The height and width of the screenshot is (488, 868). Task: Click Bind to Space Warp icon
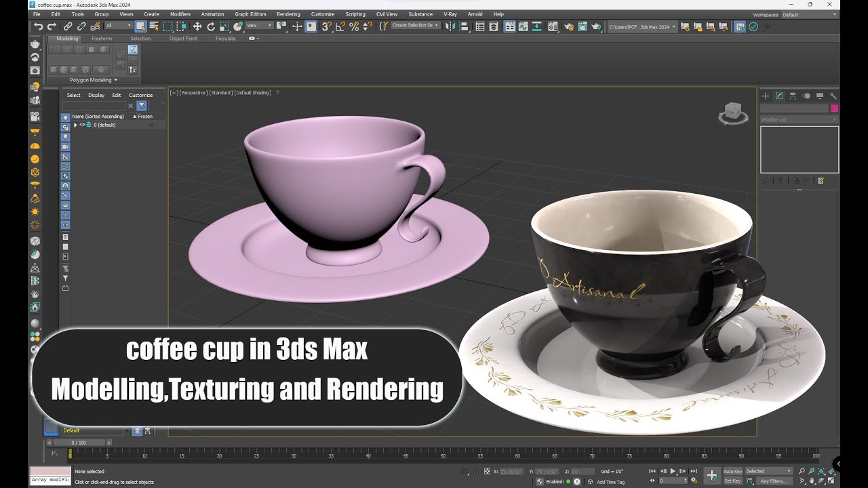(96, 26)
